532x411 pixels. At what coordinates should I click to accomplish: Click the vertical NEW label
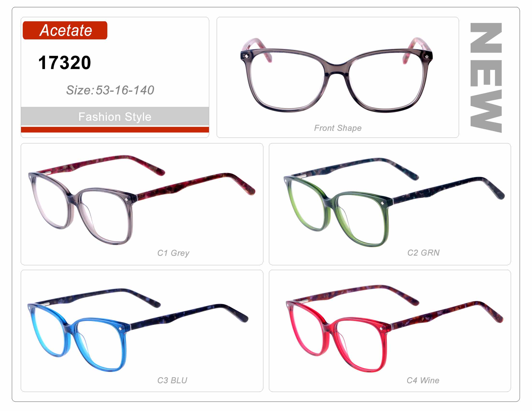coord(486,77)
